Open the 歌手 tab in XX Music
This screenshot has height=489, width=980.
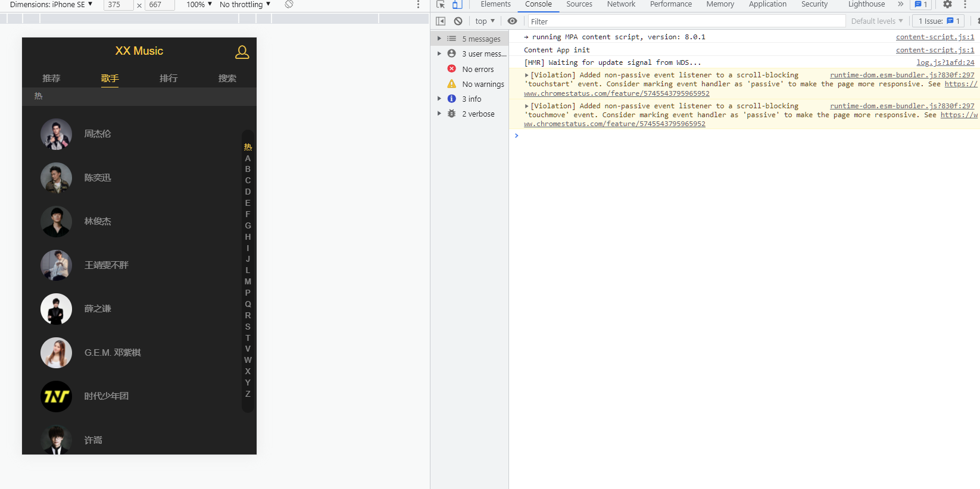[110, 78]
